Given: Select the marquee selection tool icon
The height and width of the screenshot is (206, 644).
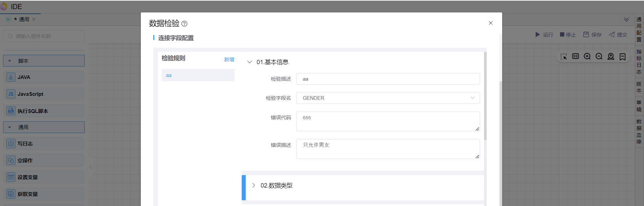Looking at the screenshot, I should tap(564, 56).
